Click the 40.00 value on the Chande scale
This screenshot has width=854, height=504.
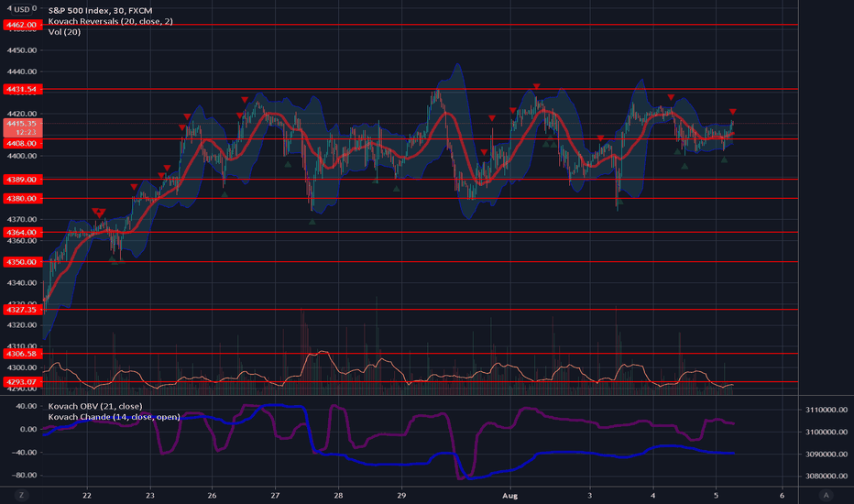[x=27, y=406]
